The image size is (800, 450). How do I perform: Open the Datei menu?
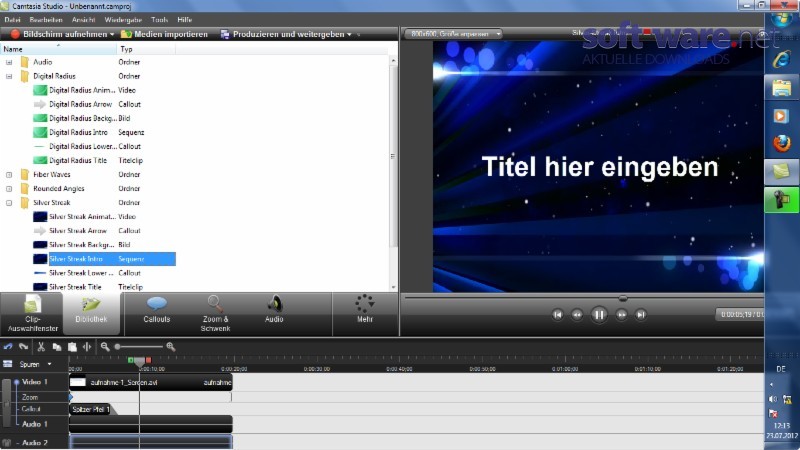tap(12, 19)
